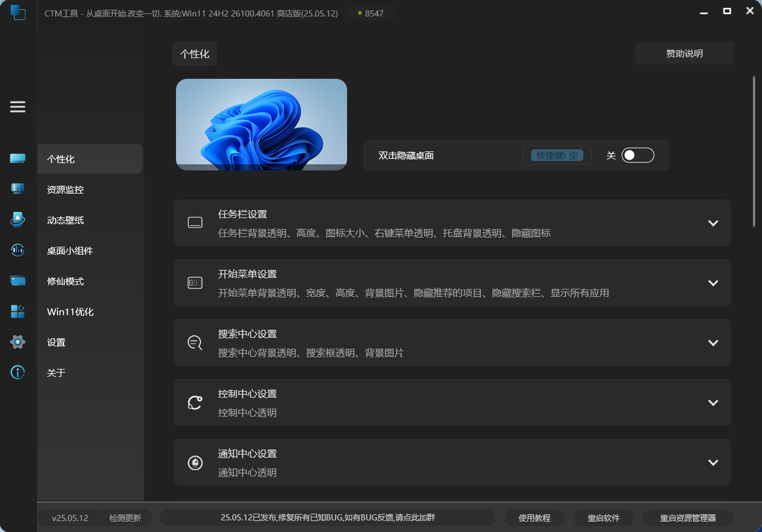Image resolution: width=762 pixels, height=532 pixels.
Task: Open the 桌面小组件 menu item
Action: coord(90,250)
